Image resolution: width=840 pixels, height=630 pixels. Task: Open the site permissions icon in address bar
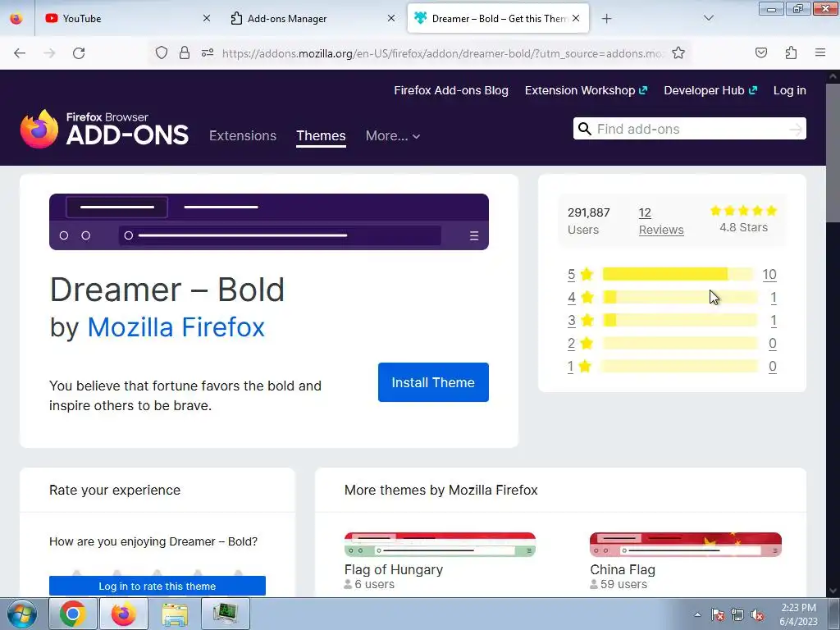[208, 52]
